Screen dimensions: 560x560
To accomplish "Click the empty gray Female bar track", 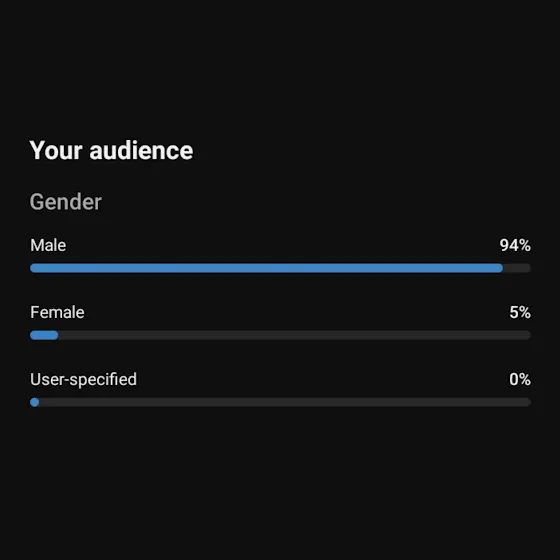I will (x=295, y=335).
